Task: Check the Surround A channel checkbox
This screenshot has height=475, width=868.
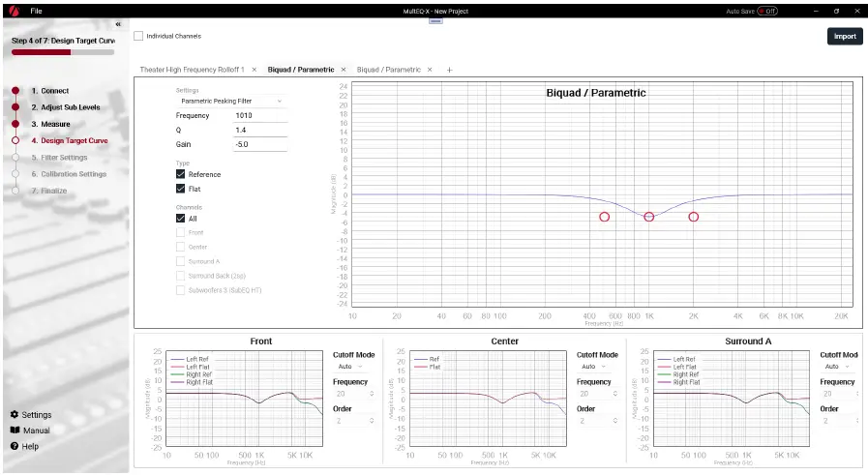Action: point(180,261)
